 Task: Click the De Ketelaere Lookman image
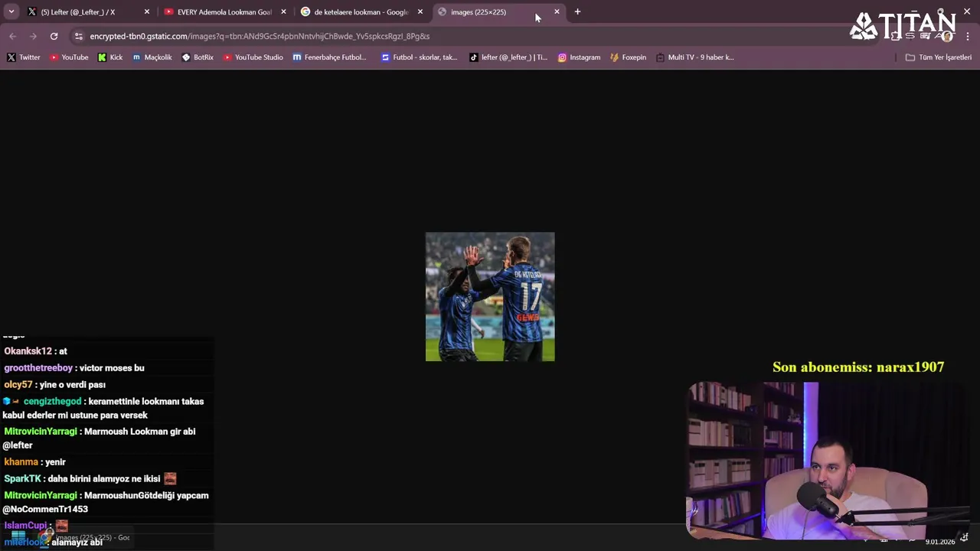tap(490, 297)
